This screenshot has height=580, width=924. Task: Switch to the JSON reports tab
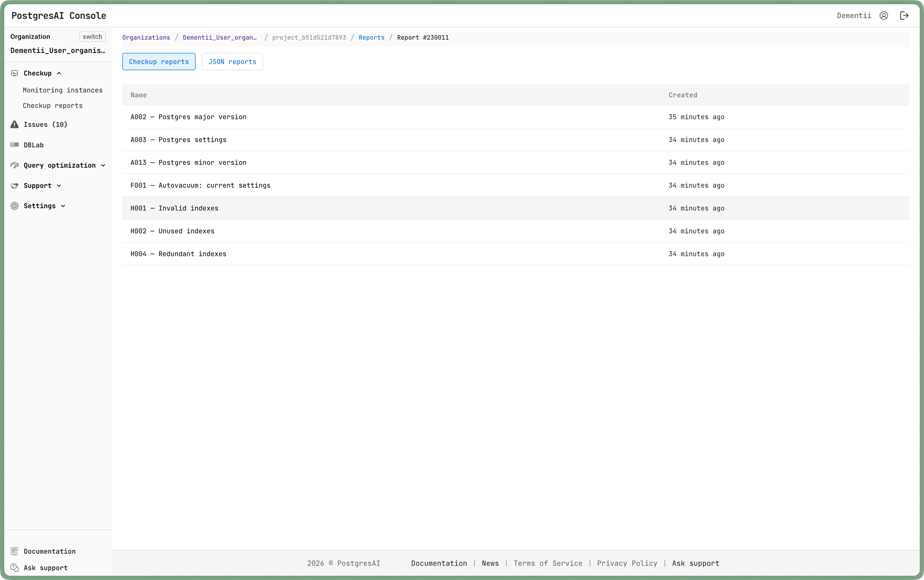(x=232, y=61)
